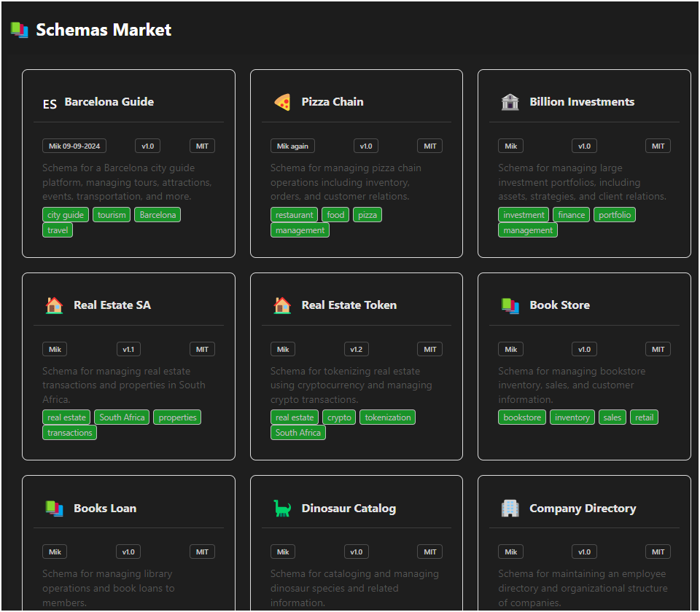Click the house icon beside Real Estate SA
This screenshot has width=700, height=612.
click(x=54, y=305)
